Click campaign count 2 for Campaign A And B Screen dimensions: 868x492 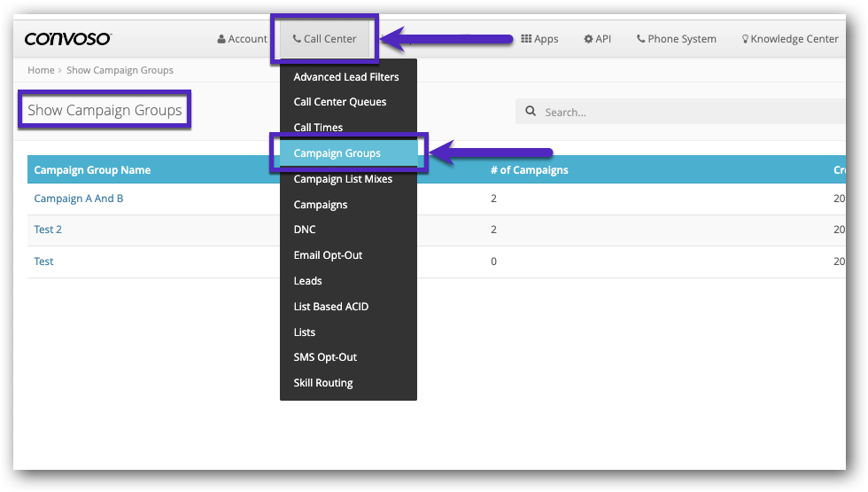point(494,199)
